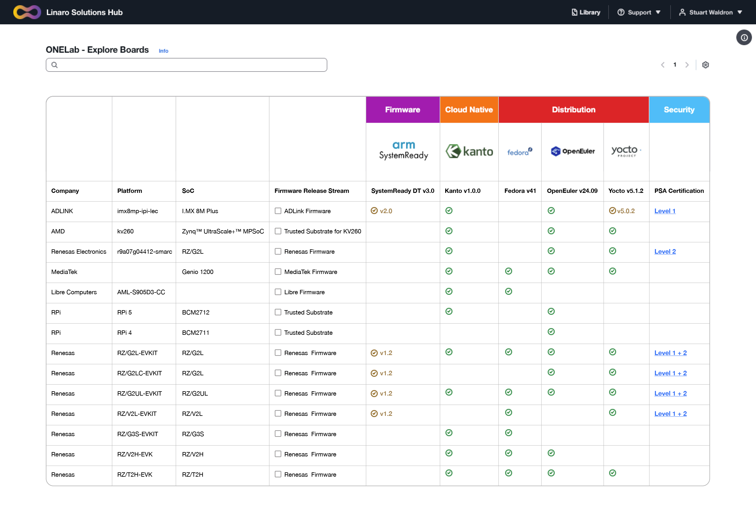This screenshot has width=756, height=532.
Task: Click Fedora checkmark in RZ/G2UL-EVKIT row
Action: click(508, 392)
